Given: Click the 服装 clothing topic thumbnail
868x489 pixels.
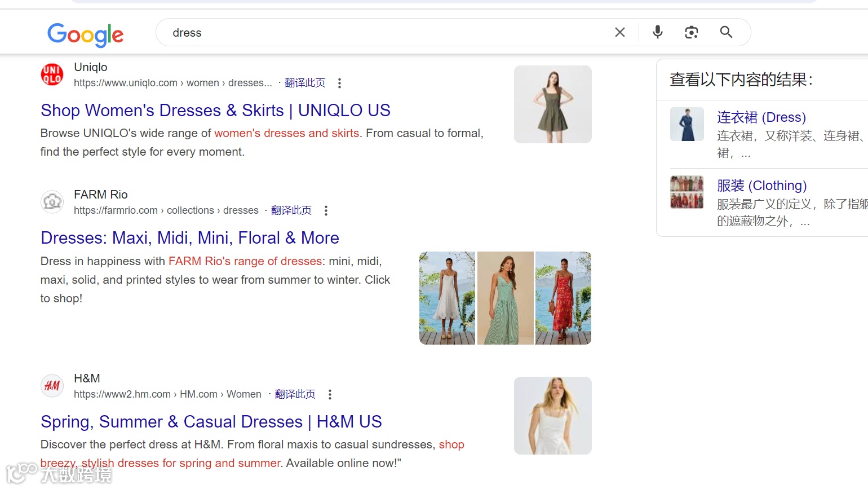Looking at the screenshot, I should 687,192.
